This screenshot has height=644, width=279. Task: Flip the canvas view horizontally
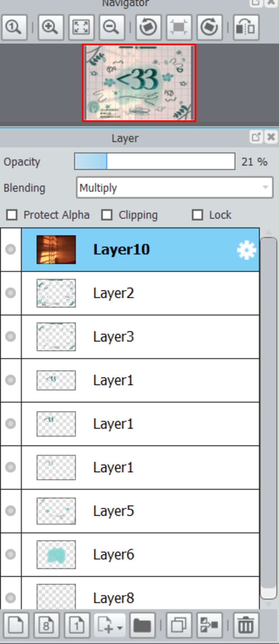coord(246,28)
